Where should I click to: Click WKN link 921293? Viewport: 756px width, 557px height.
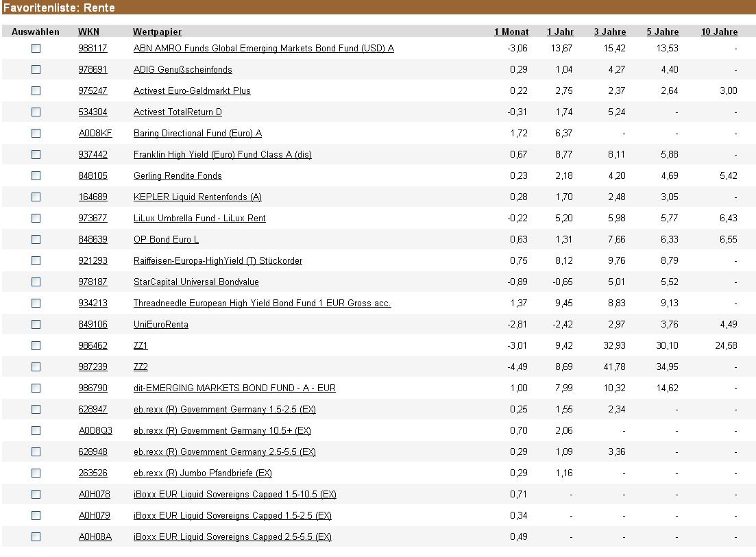pyautogui.click(x=93, y=260)
